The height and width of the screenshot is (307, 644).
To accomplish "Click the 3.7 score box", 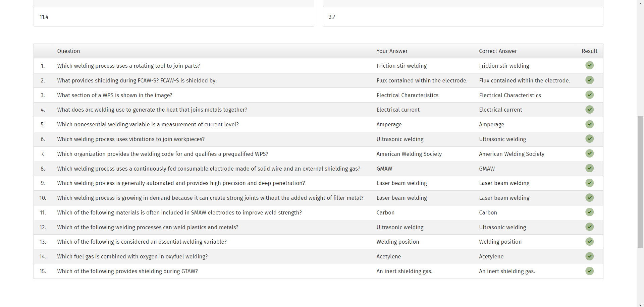I will [463, 17].
